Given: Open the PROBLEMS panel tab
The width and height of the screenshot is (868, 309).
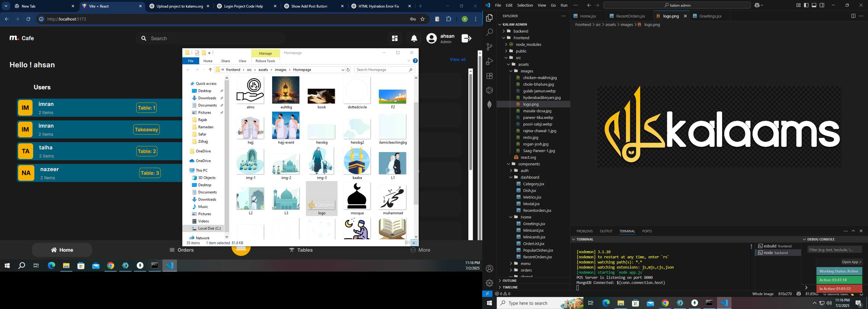Looking at the screenshot, I should pyautogui.click(x=584, y=231).
